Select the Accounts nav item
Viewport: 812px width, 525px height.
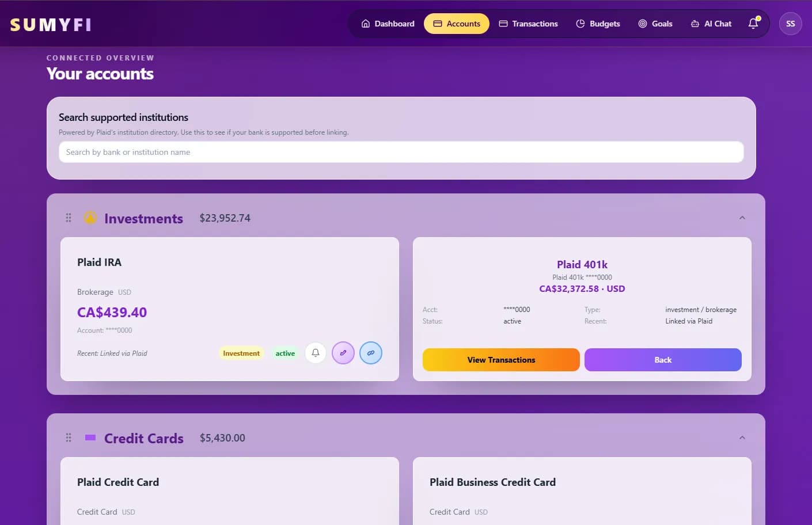click(457, 24)
